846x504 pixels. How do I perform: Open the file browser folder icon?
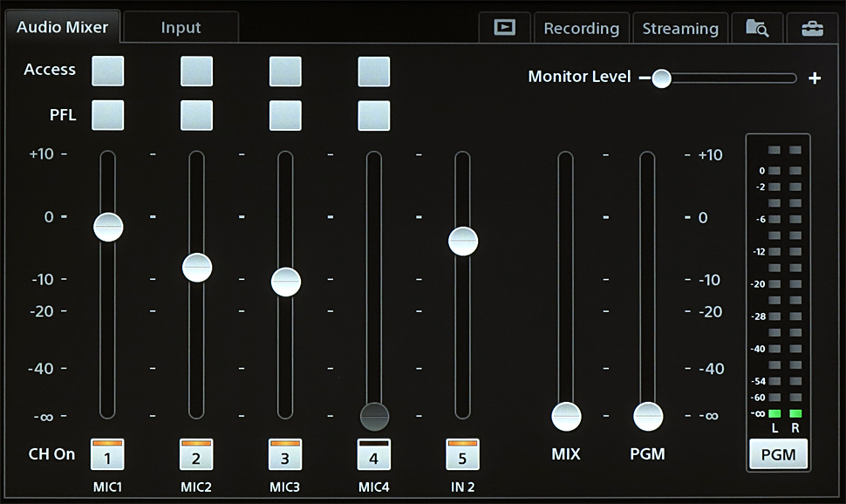[x=756, y=28]
